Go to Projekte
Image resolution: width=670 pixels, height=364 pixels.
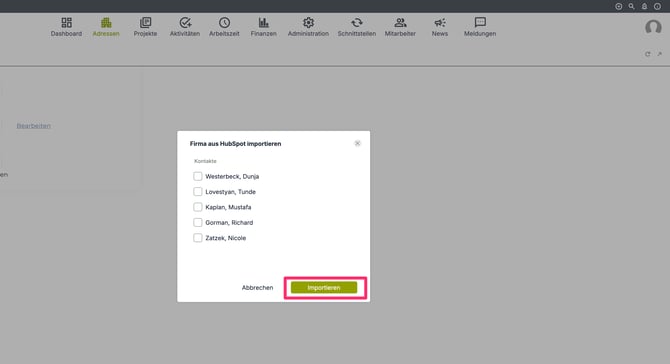point(145,27)
